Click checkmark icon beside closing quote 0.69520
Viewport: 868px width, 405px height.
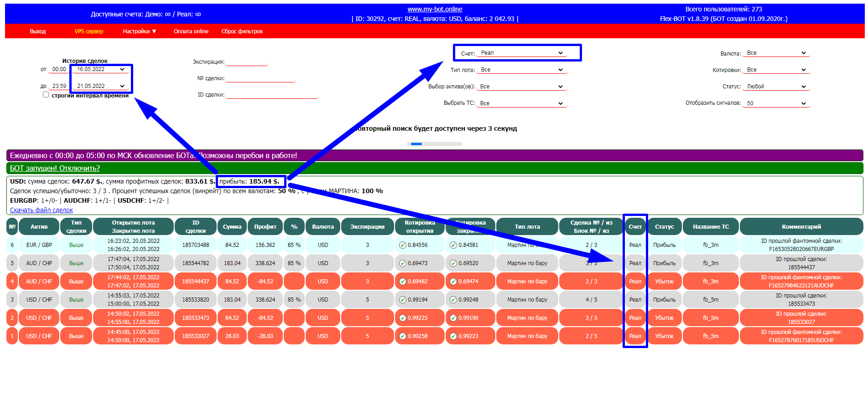pyautogui.click(x=453, y=263)
